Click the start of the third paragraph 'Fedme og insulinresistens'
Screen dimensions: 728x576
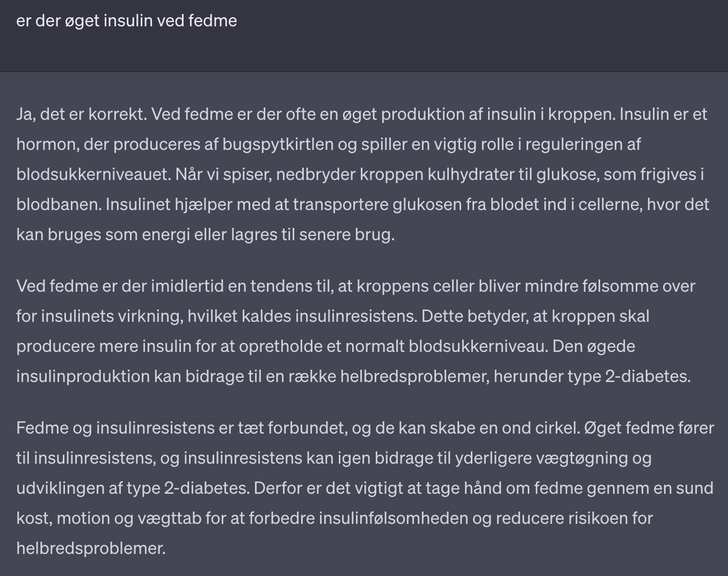115,428
